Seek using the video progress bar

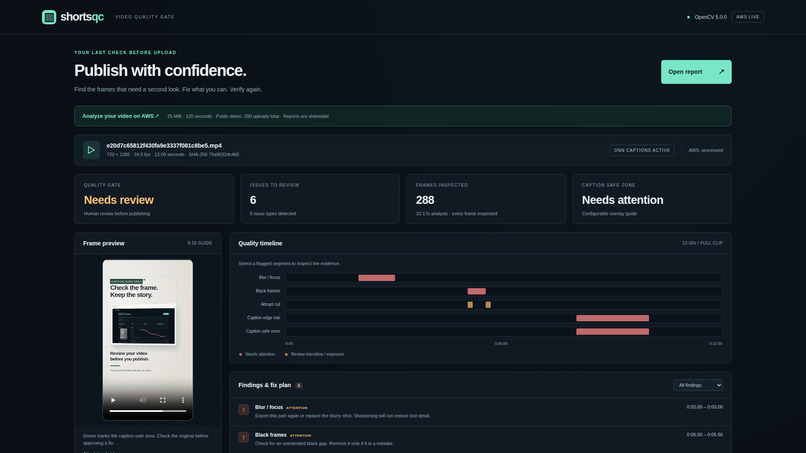click(x=148, y=411)
